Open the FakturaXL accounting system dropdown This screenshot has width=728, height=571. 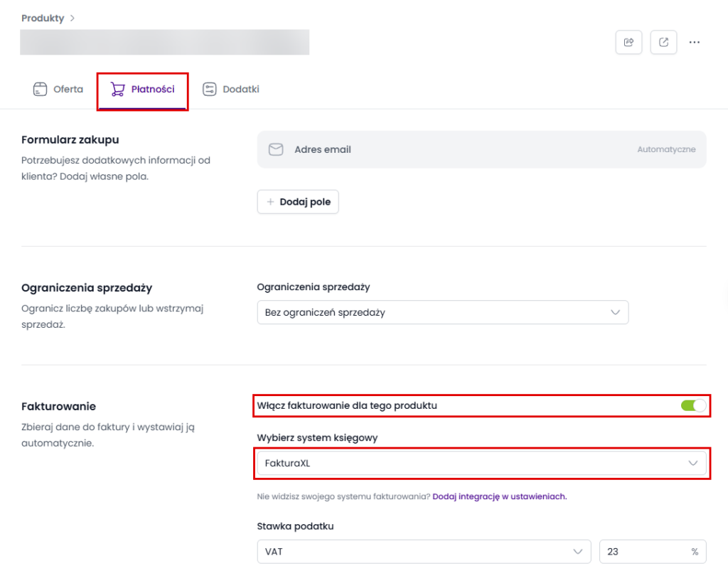coord(481,464)
